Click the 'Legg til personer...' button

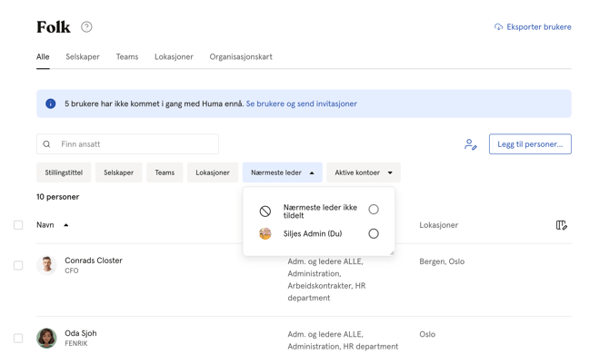tap(530, 144)
